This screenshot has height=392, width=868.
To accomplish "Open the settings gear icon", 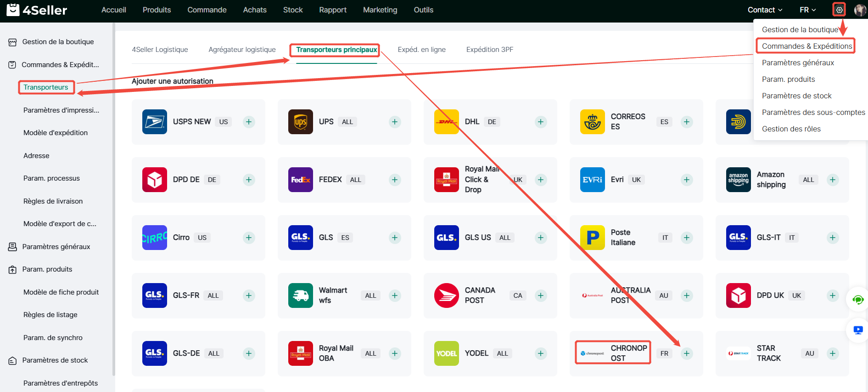I will click(839, 10).
